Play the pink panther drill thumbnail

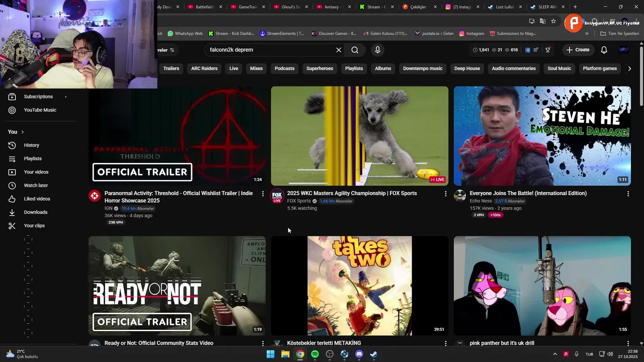542,286
